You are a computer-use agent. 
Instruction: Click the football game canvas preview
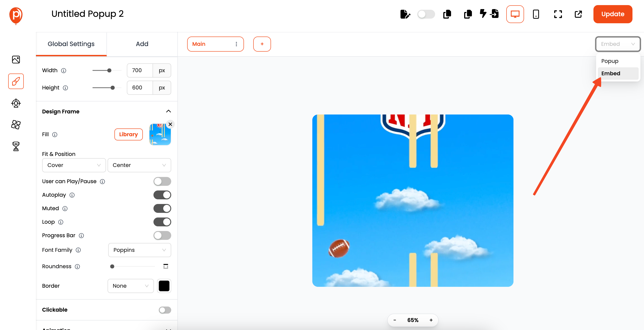(413, 200)
